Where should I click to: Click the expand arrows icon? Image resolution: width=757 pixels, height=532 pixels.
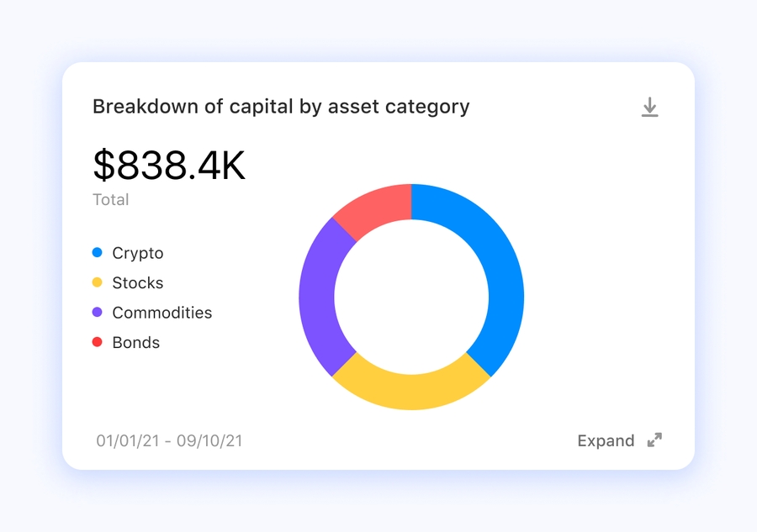coord(654,440)
